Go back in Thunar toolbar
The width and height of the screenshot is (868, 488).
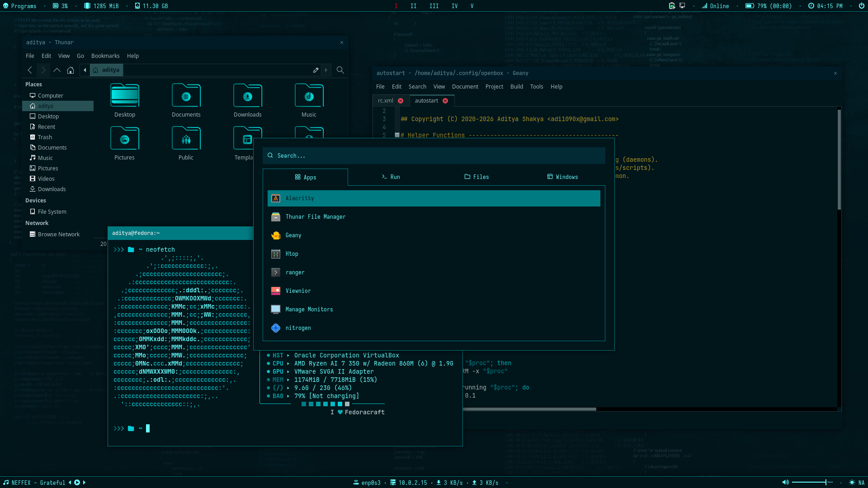[x=30, y=70]
